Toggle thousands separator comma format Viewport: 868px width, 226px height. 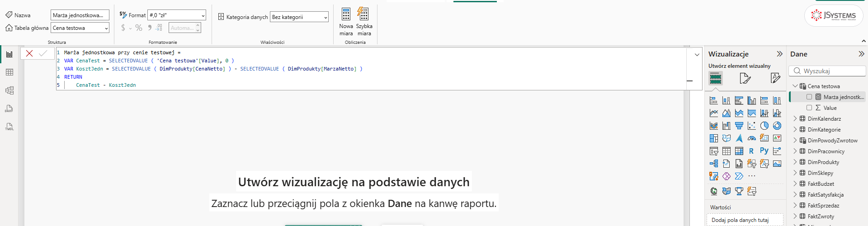[150, 28]
